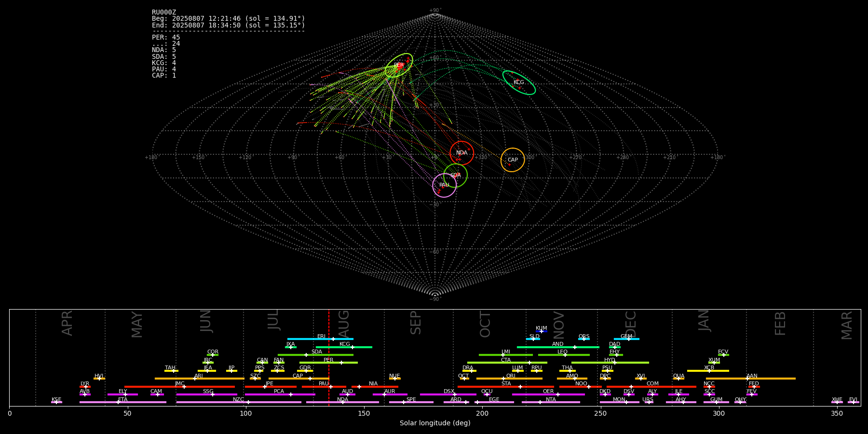Click the 350 tick on solar longitude axis

click(837, 413)
